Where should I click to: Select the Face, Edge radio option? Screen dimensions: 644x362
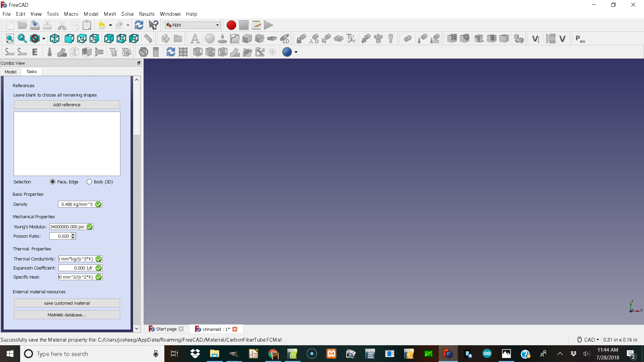53,182
